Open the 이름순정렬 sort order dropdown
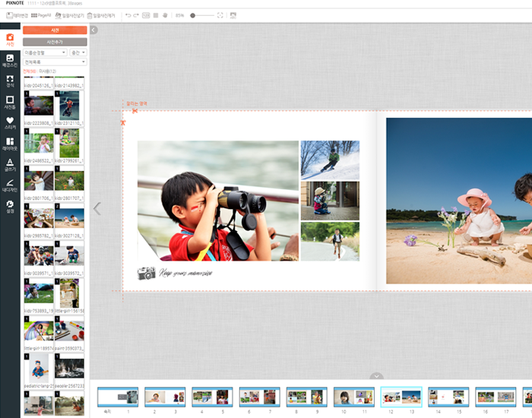Image resolution: width=532 pixels, height=418 pixels. pos(45,52)
